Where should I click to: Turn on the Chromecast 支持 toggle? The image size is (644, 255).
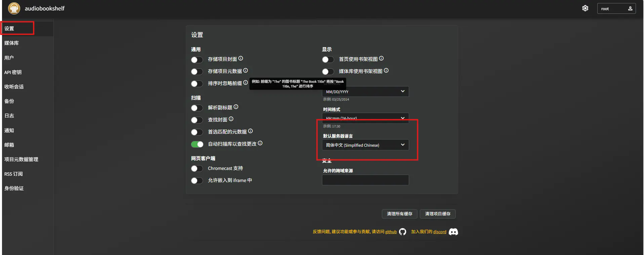(197, 169)
